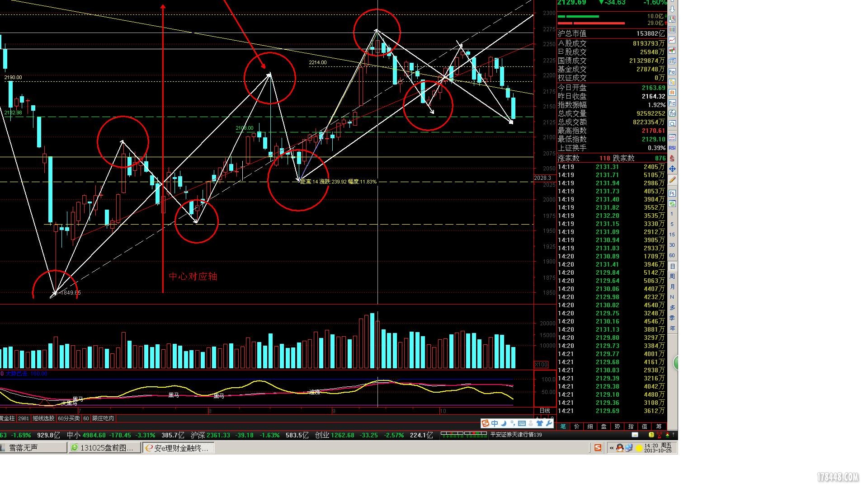Select the intraday line chart icon

(x=672, y=40)
